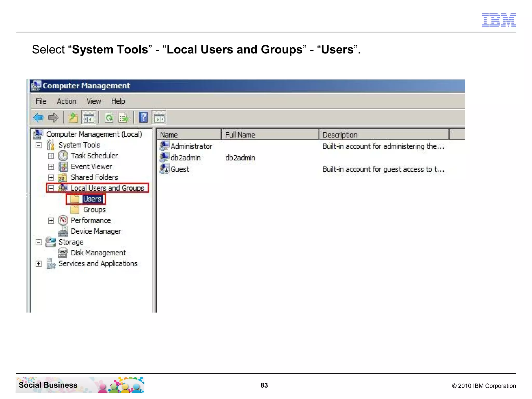532x399 pixels.
Task: Select Device Manager in the tree
Action: (x=96, y=231)
